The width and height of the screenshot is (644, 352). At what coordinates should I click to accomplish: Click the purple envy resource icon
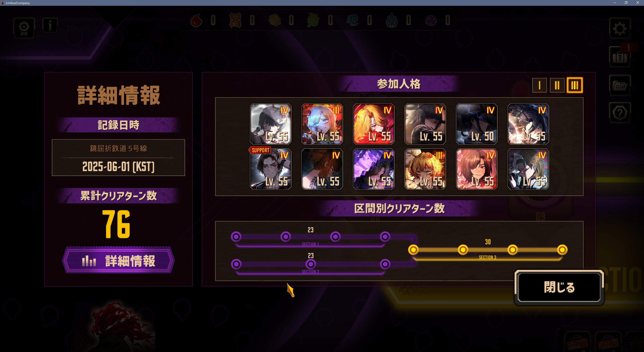coord(431,20)
